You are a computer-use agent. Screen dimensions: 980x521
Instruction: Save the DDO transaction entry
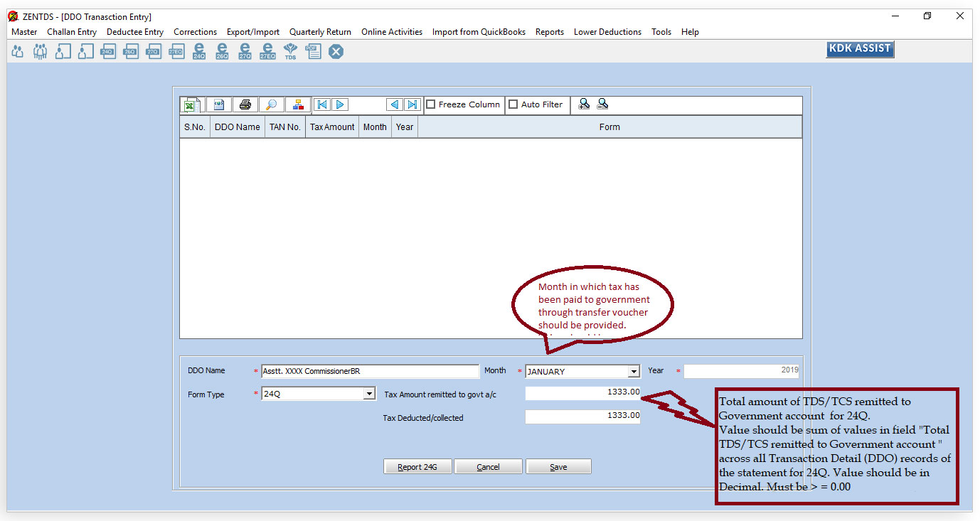coord(558,467)
